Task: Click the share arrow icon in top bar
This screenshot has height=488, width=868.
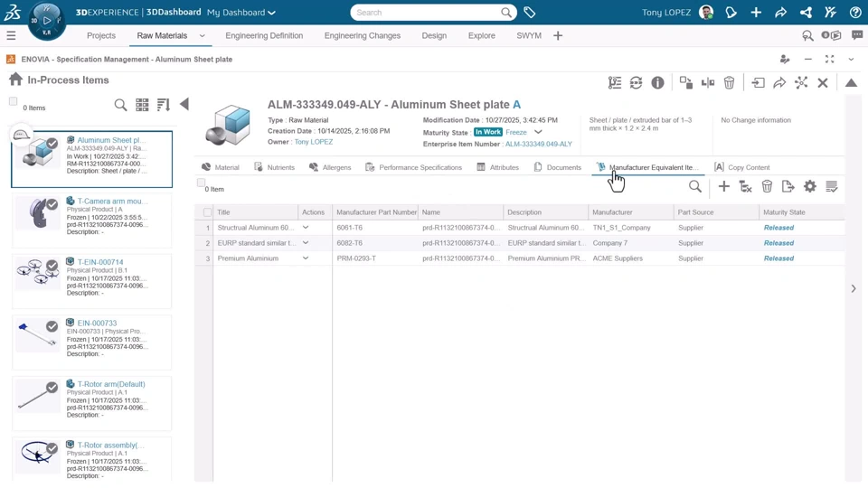Action: click(x=780, y=12)
